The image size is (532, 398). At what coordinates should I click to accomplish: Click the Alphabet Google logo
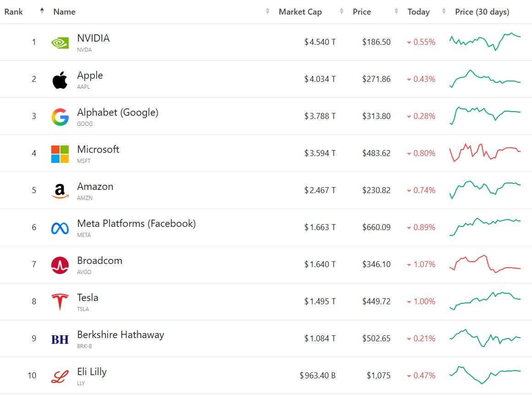pos(60,117)
